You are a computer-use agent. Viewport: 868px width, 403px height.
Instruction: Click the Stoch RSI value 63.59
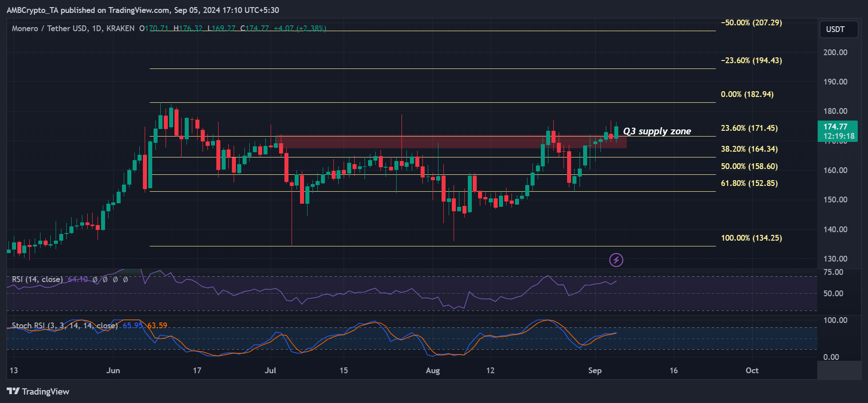coord(157,326)
